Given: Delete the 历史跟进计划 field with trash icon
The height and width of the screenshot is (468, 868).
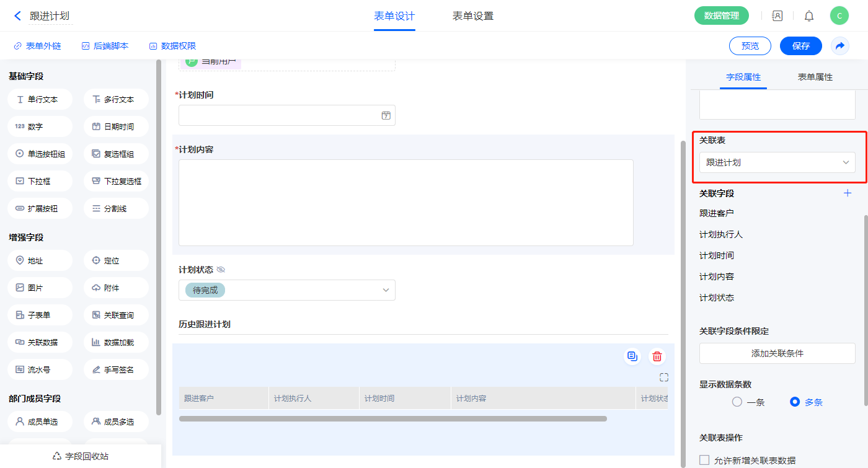Looking at the screenshot, I should [x=657, y=356].
